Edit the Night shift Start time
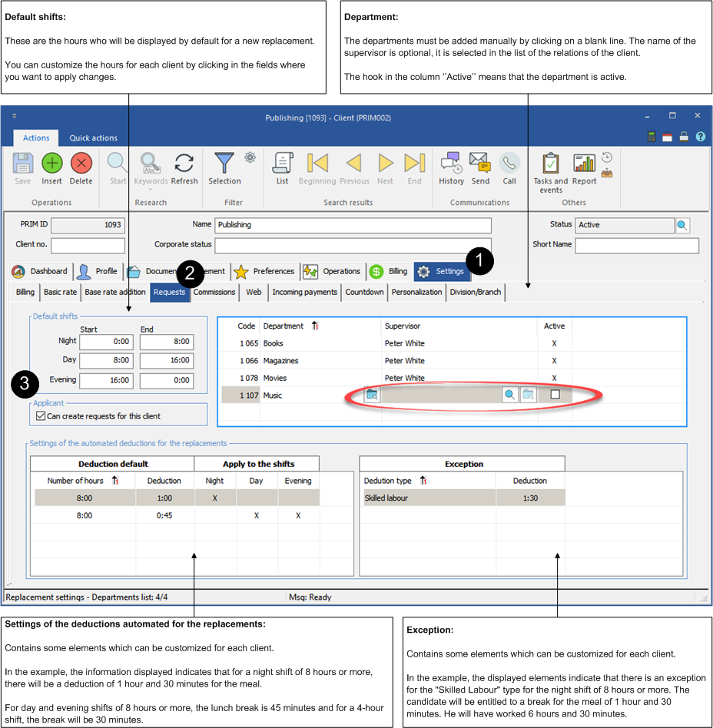713x728 pixels. tap(106, 342)
